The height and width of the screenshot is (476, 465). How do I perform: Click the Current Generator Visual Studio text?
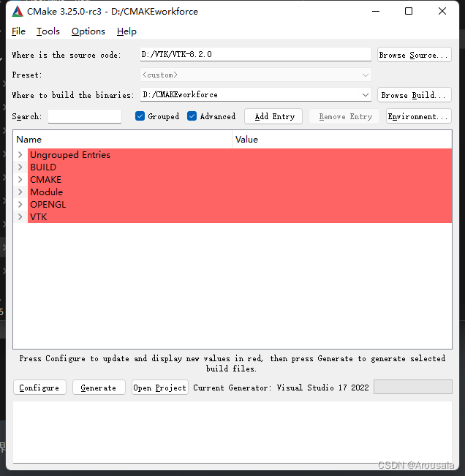281,388
